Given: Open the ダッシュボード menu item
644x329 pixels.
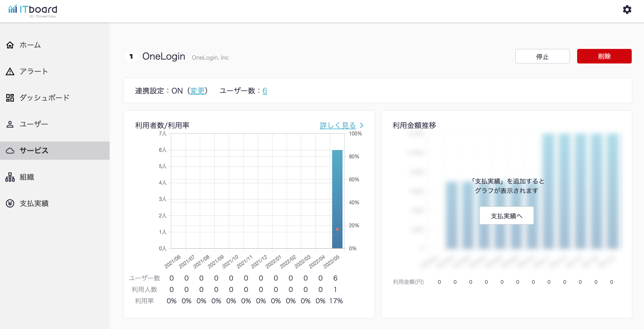Looking at the screenshot, I should 45,98.
